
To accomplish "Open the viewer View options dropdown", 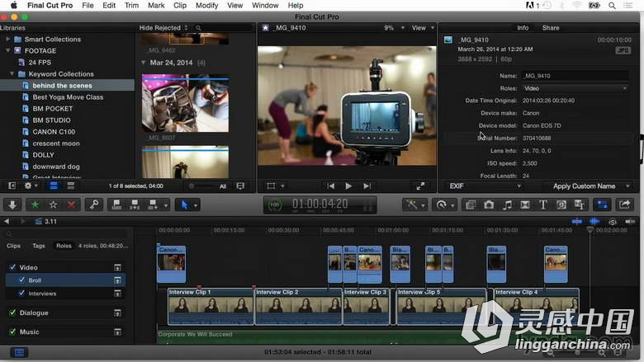I will pos(423,27).
